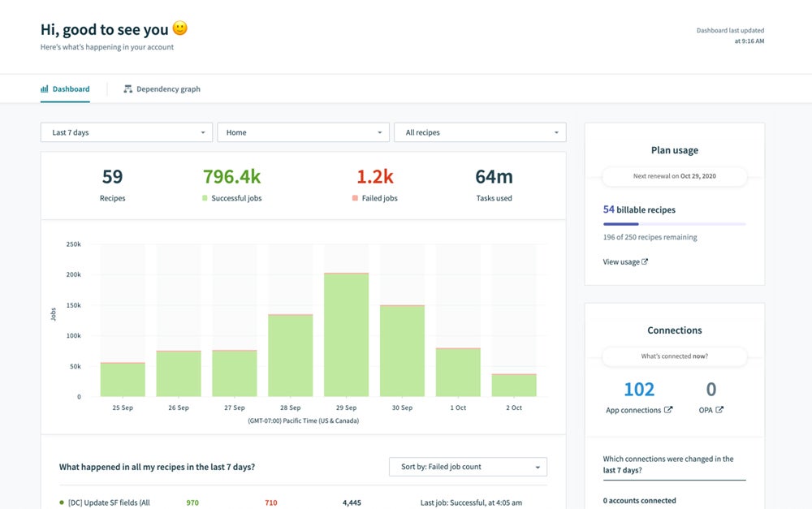
Task: Click the Dependency graph icon
Action: tap(128, 89)
